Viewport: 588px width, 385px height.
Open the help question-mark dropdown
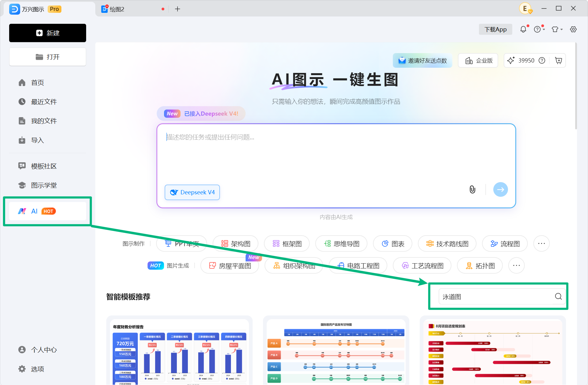[539, 29]
